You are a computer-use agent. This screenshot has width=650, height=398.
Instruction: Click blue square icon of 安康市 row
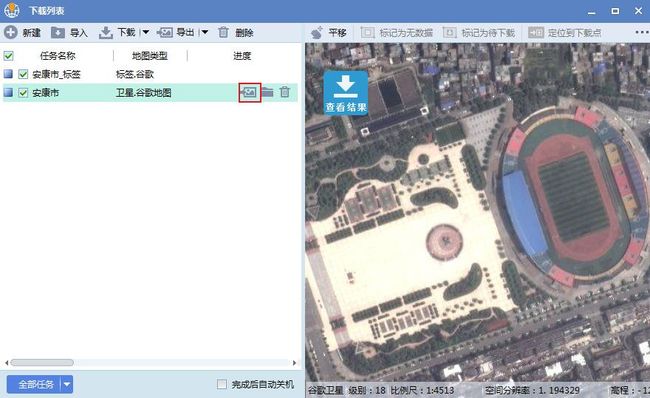click(x=8, y=92)
